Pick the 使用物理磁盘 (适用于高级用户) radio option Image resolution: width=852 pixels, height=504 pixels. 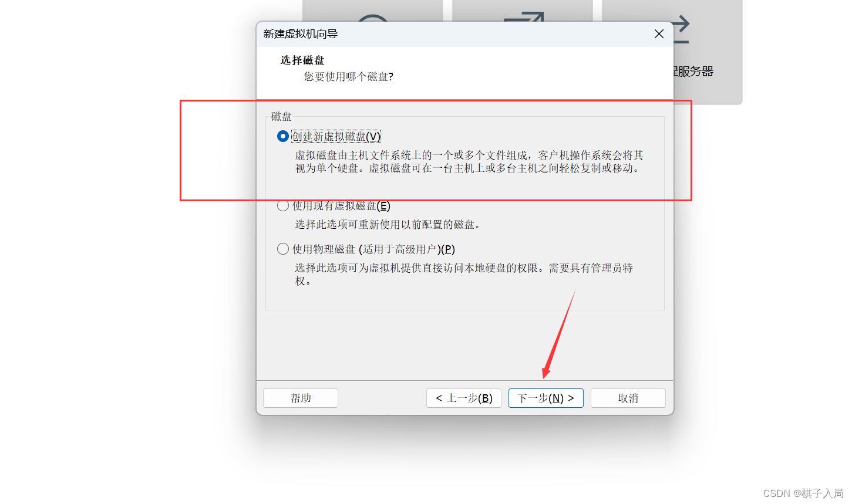(283, 249)
